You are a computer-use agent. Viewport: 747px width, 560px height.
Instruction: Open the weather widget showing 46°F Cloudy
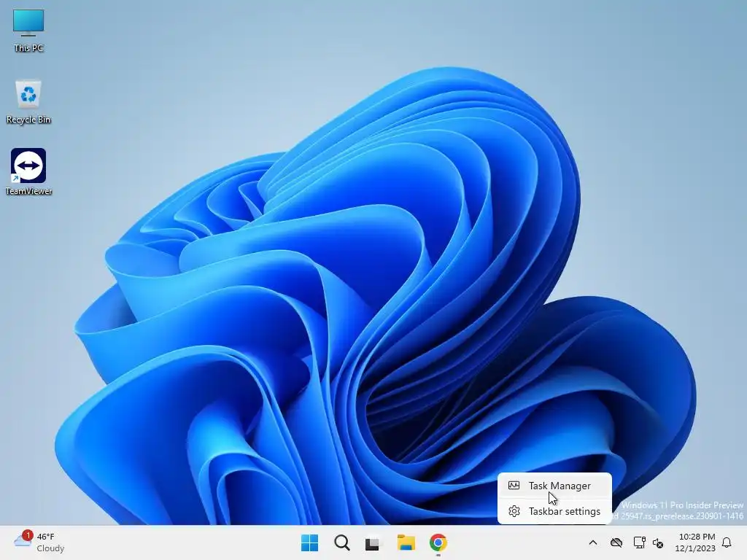[x=39, y=542]
